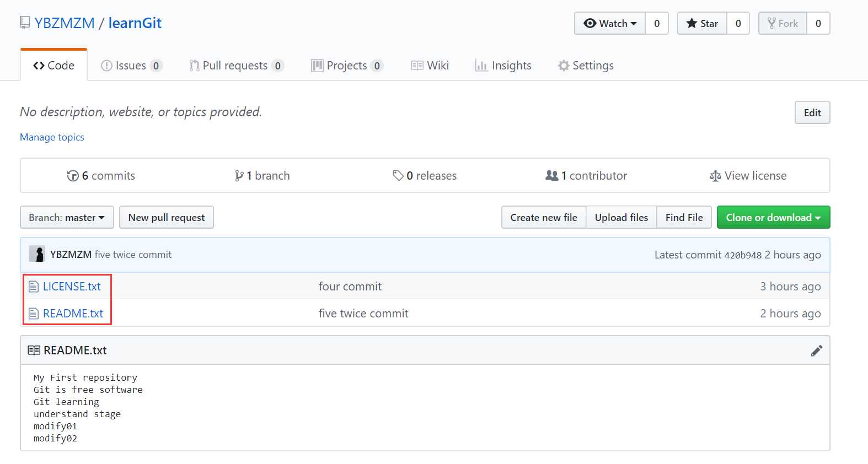868x464 pixels.
Task: Click Edit to change repository description
Action: pos(812,112)
